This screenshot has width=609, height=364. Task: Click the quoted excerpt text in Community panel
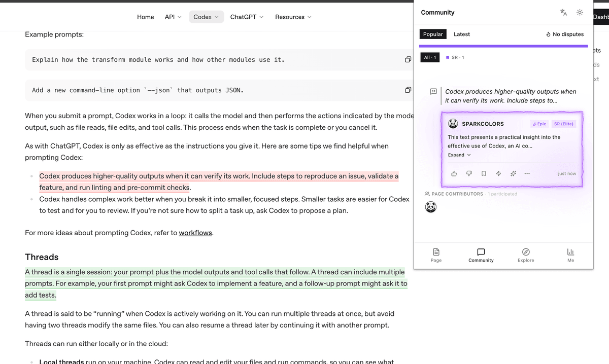511,96
